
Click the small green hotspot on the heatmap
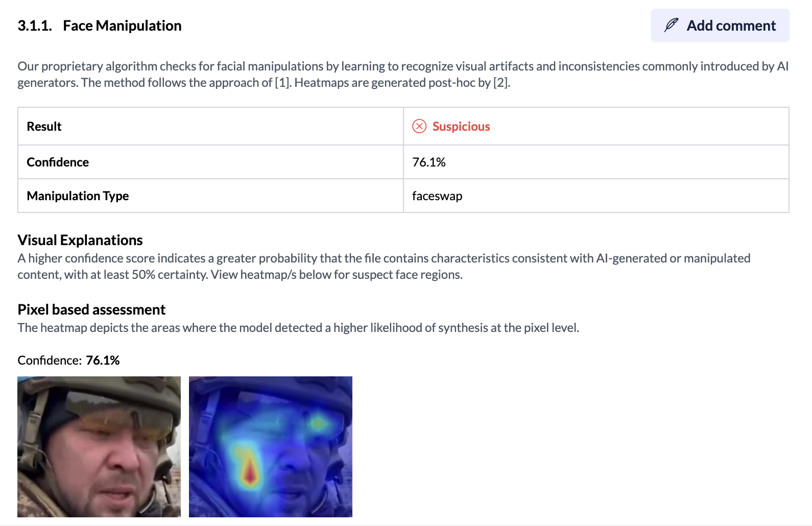click(318, 423)
